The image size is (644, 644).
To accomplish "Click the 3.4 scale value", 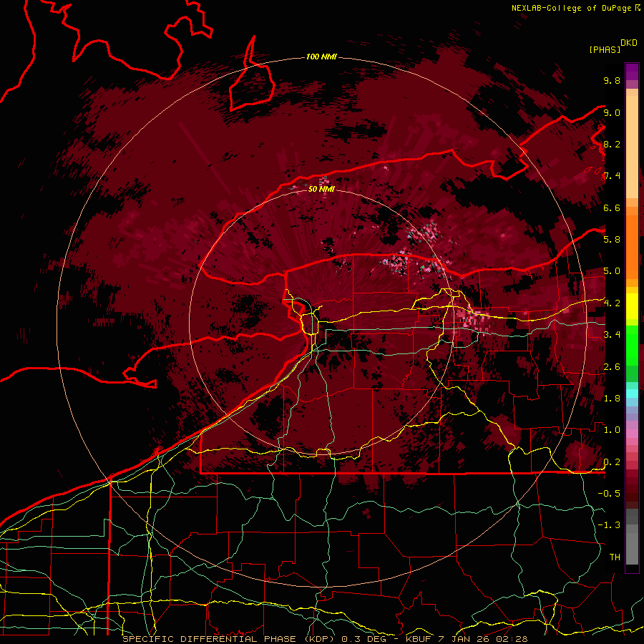I will [x=612, y=334].
